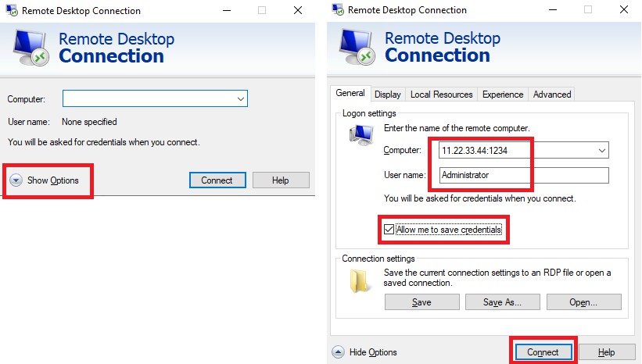Uncheck Allow me to save credentials
Viewport: 642px width, 364px height.
[x=389, y=230]
